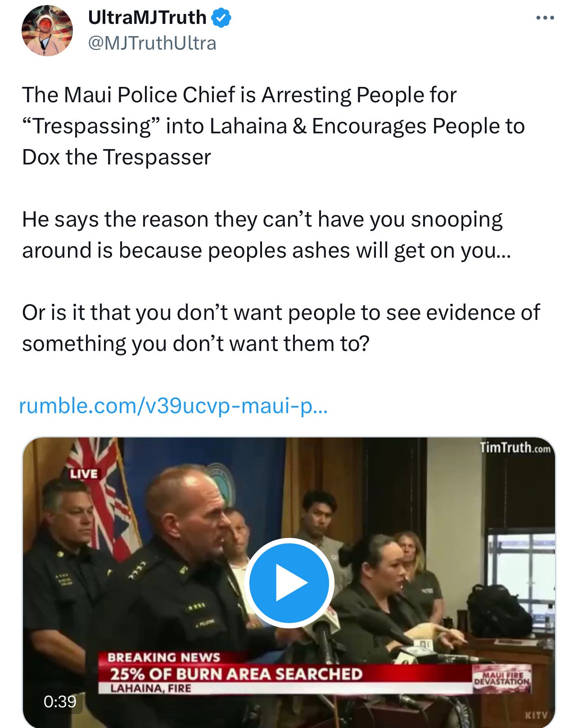Open the @MJTruthUltra handle

pyautogui.click(x=152, y=43)
